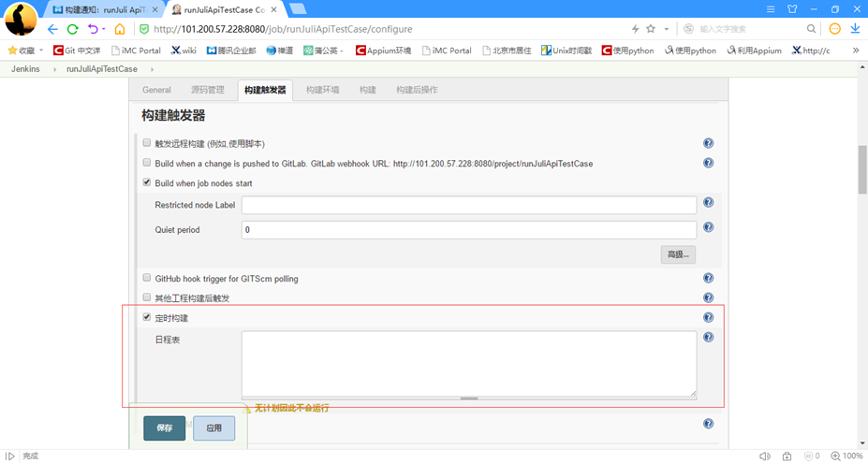This screenshot has width=868, height=463.
Task: Go back with browser back arrow
Action: 52,29
